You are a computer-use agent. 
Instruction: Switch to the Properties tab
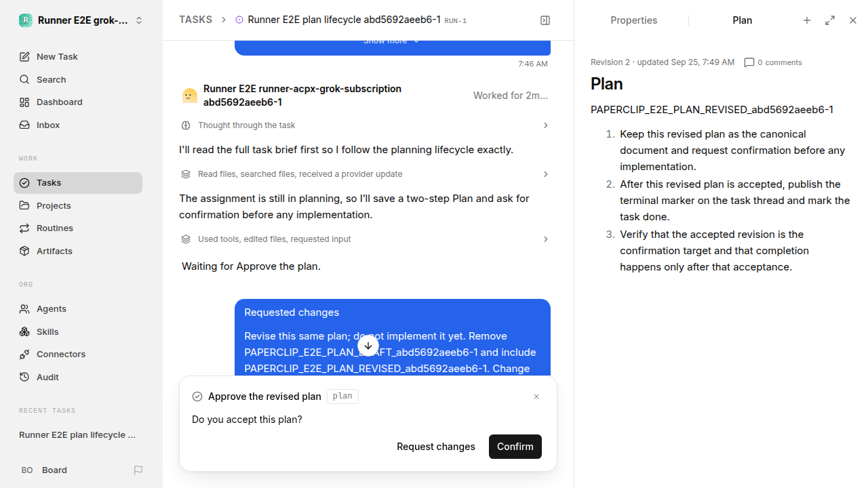(633, 20)
